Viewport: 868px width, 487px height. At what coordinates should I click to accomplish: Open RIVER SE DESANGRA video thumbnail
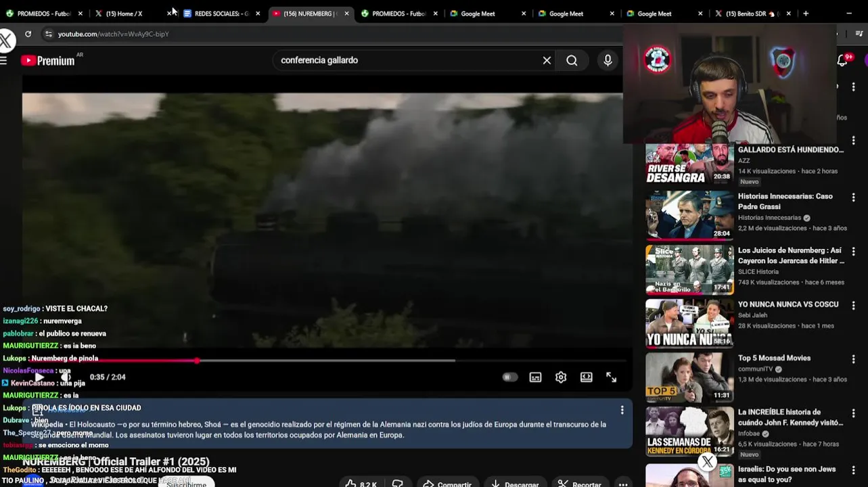689,163
